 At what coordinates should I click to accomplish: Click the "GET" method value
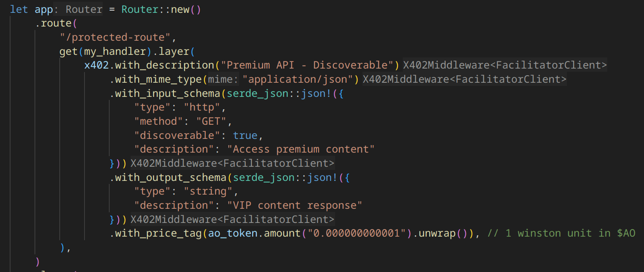[x=214, y=121]
